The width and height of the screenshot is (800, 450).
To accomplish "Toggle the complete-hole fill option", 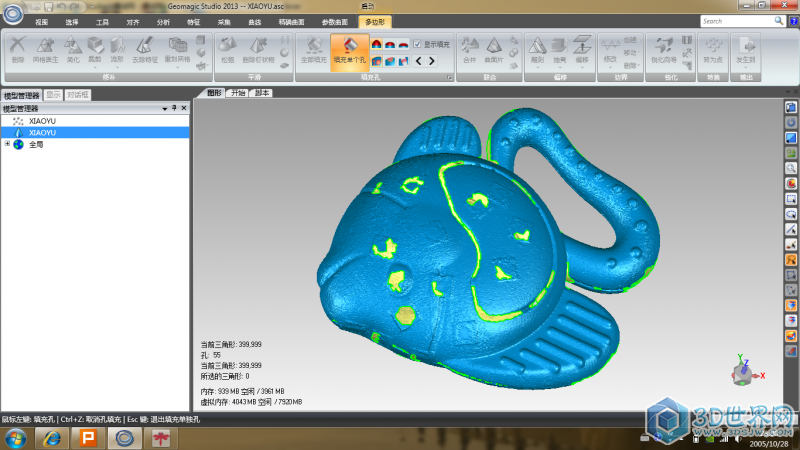I will (376, 61).
